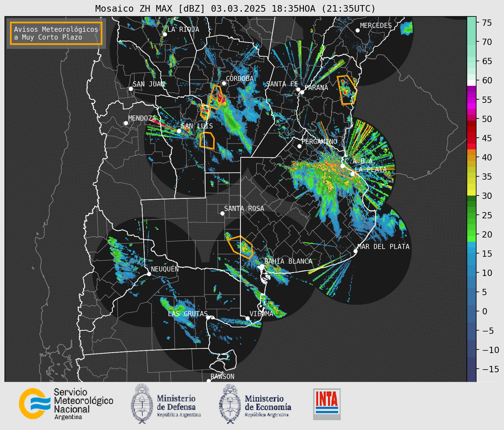Click the SANTA ROSA city label
This screenshot has width=504, height=430.
244,208
